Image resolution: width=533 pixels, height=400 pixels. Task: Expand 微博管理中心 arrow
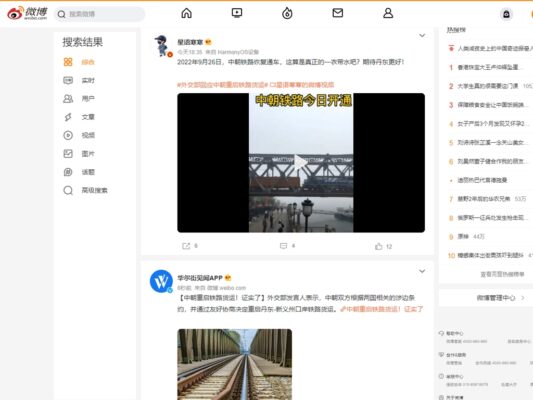[x=523, y=298]
